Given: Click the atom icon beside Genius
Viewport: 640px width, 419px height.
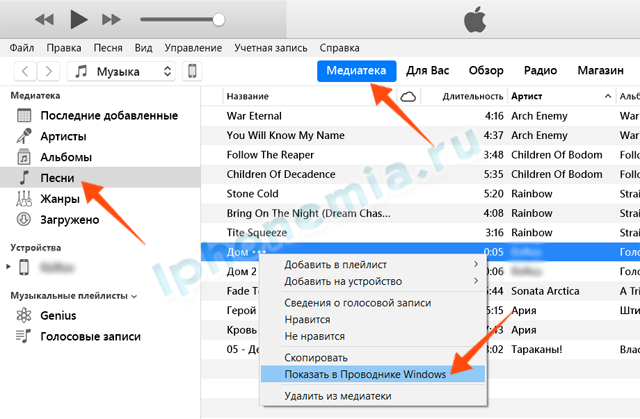Looking at the screenshot, I should 24,315.
